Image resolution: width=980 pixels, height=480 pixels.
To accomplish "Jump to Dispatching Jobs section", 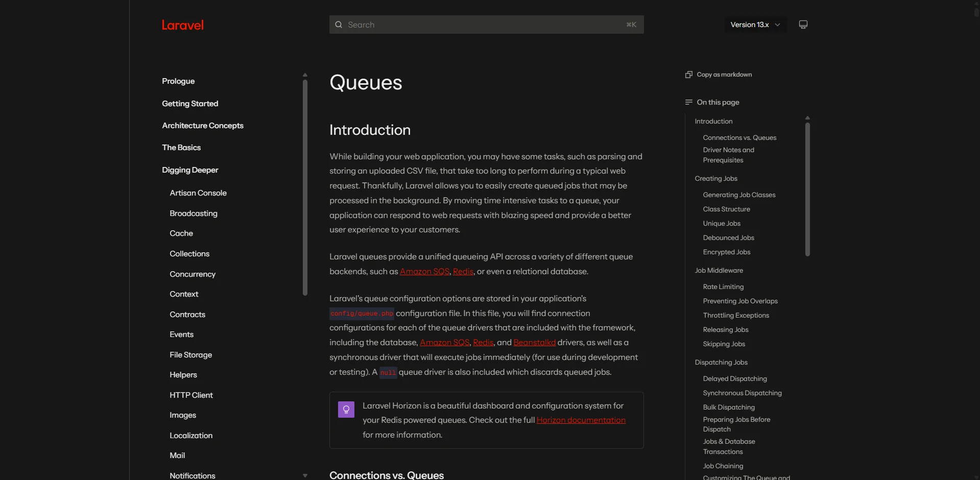I will coord(721,363).
